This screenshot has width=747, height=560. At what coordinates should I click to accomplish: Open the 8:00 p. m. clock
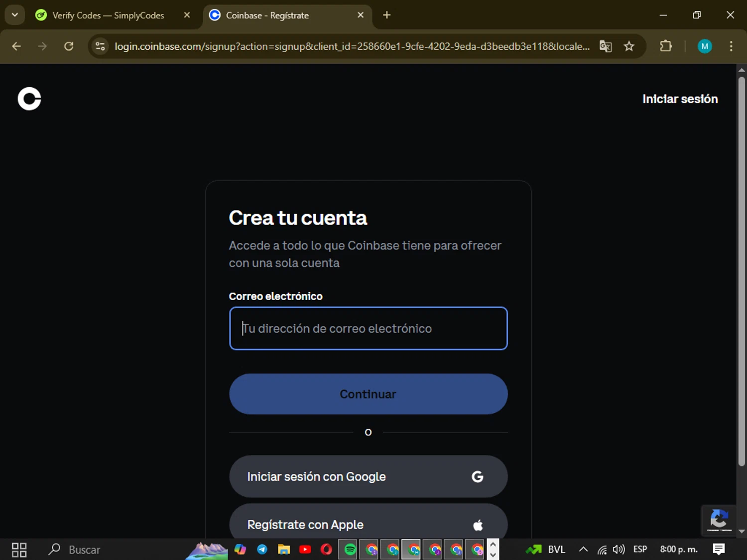679,550
